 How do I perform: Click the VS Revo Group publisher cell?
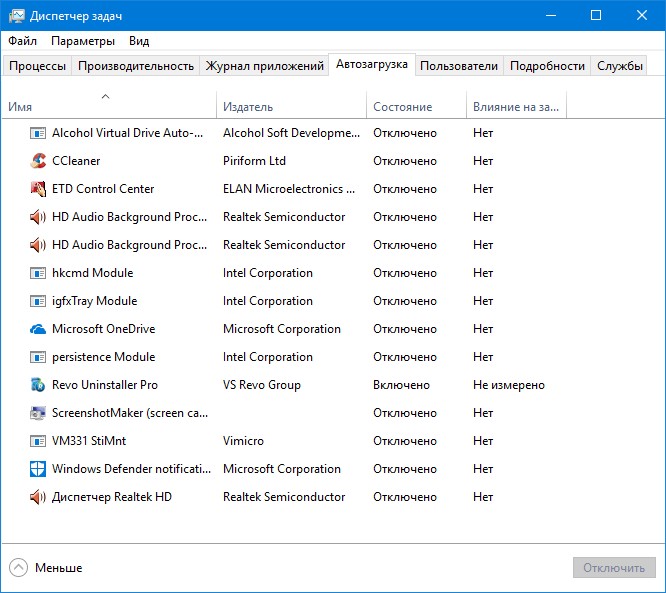262,385
